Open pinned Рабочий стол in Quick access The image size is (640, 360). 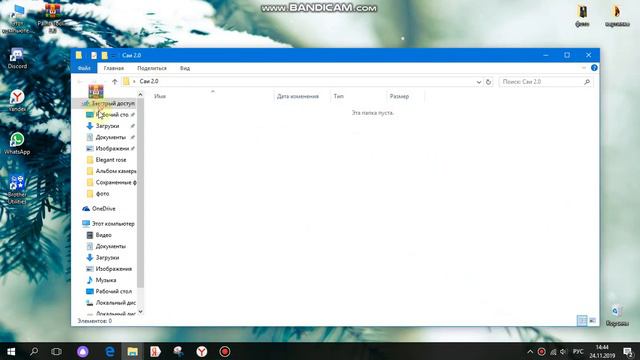click(110, 115)
